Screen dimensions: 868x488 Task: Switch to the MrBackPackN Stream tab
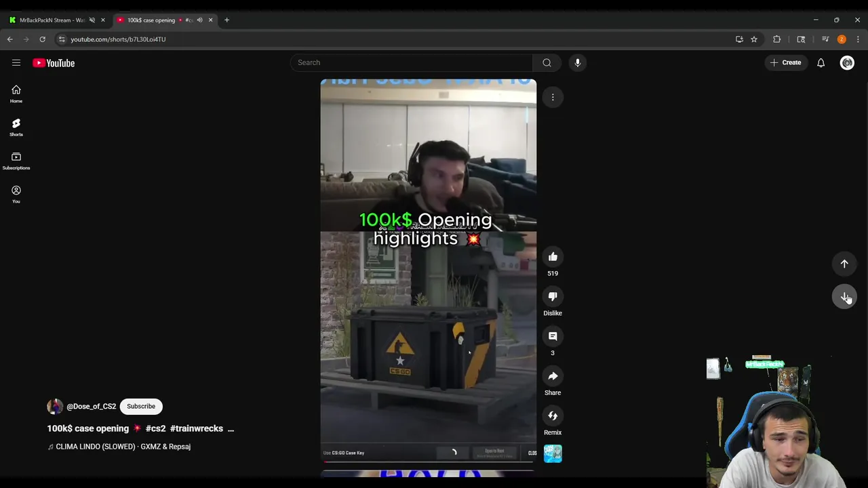(x=51, y=20)
